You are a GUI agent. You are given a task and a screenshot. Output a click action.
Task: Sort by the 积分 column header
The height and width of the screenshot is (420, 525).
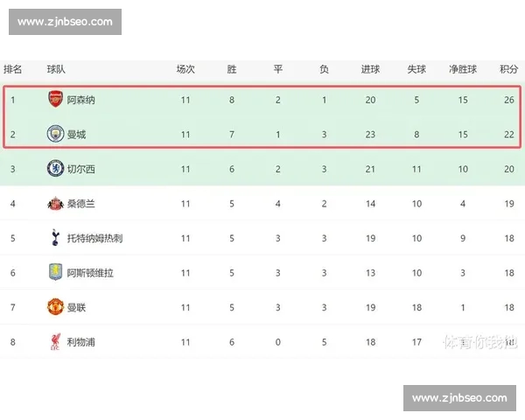[x=509, y=69]
